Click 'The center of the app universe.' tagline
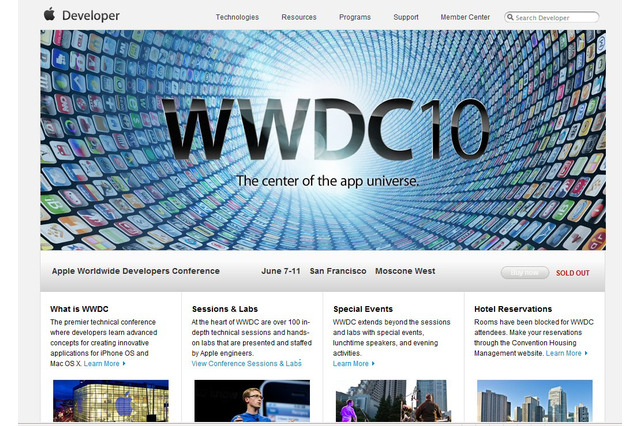 coord(328,181)
